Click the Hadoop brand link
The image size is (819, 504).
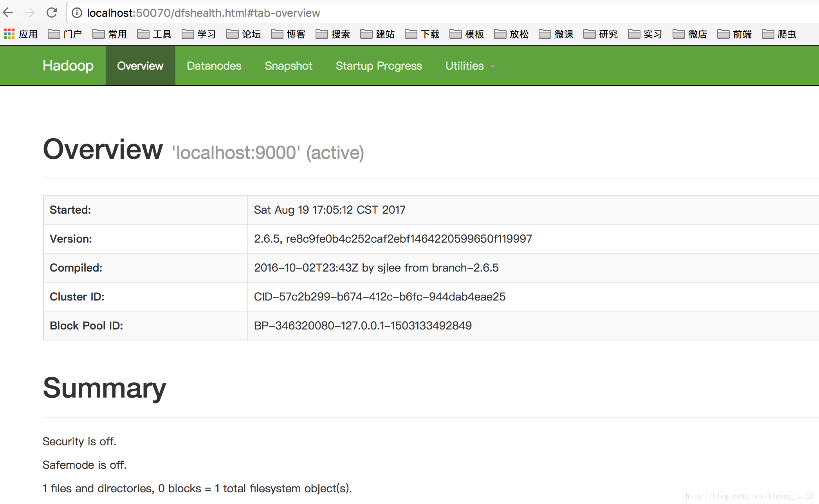tap(68, 66)
